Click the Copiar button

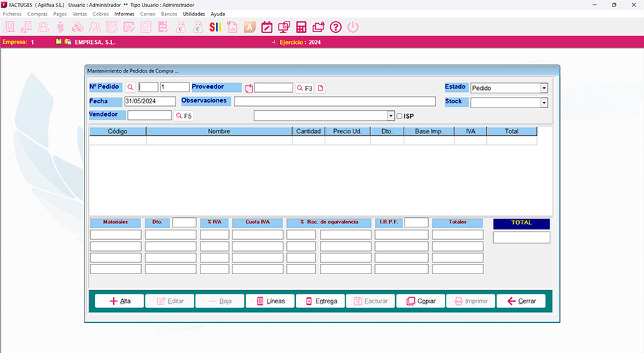[420, 301]
